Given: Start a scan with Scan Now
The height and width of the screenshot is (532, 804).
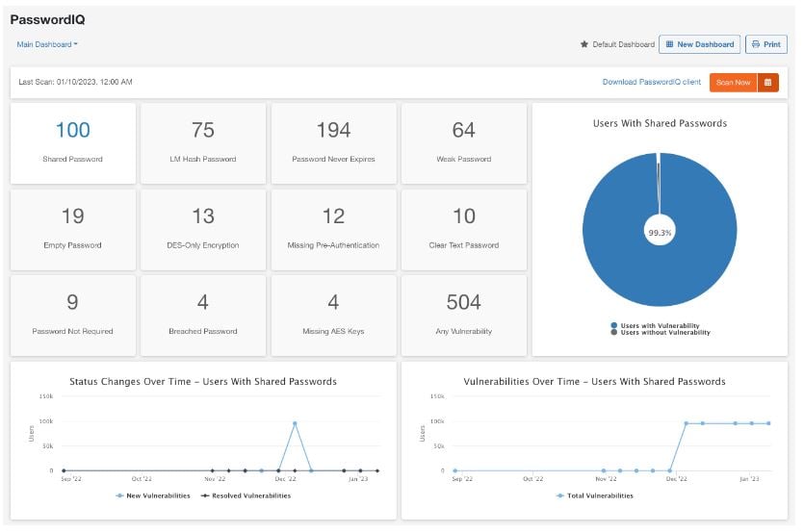Looking at the screenshot, I should (x=733, y=83).
